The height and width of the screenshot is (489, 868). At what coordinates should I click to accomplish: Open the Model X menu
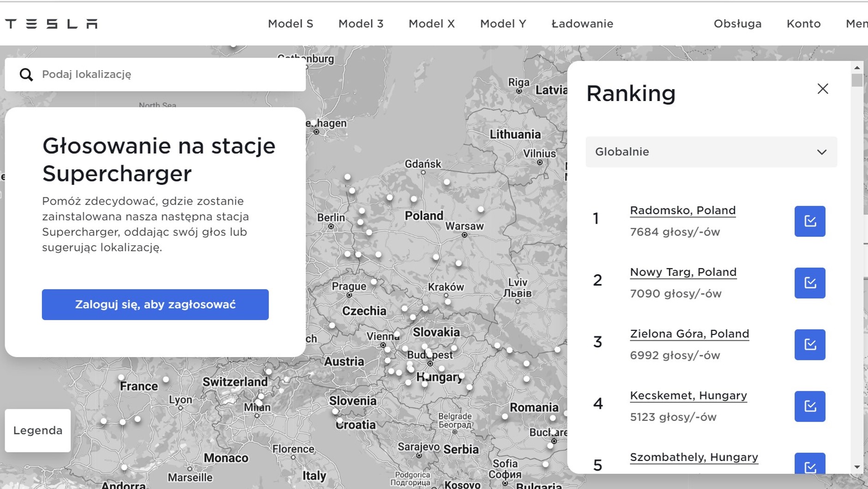point(432,24)
